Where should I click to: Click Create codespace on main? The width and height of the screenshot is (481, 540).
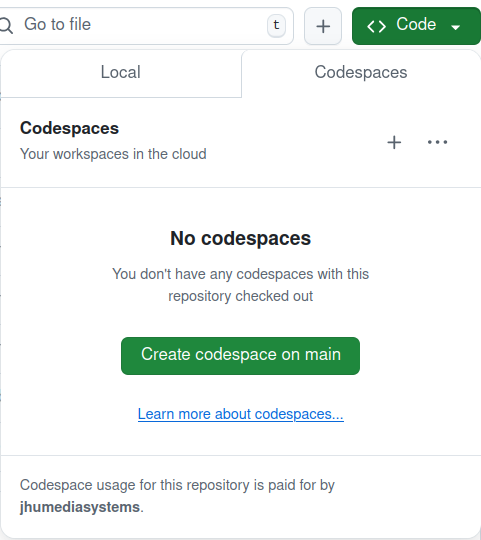pos(240,356)
